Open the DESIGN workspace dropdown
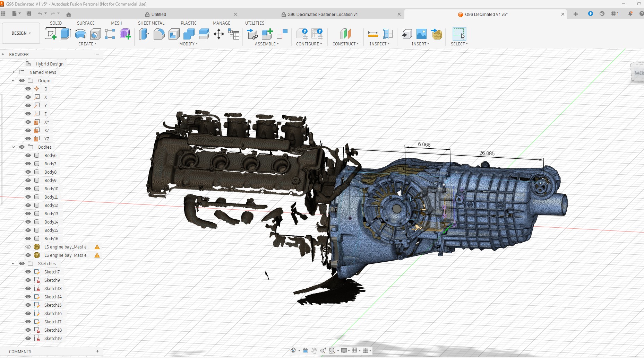Screen dimensions: 644x358 coord(21,33)
